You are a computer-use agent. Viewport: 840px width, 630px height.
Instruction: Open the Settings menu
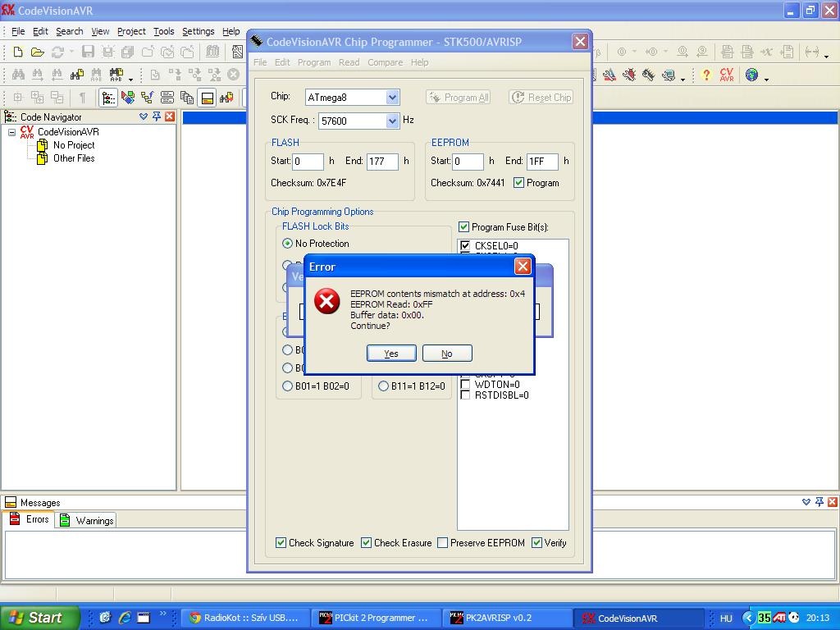click(198, 32)
